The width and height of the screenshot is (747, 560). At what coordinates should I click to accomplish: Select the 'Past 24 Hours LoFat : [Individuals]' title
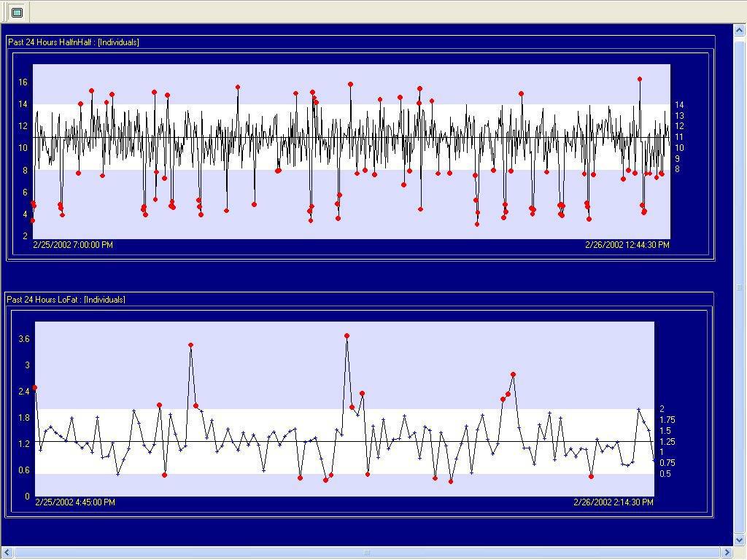66,300
